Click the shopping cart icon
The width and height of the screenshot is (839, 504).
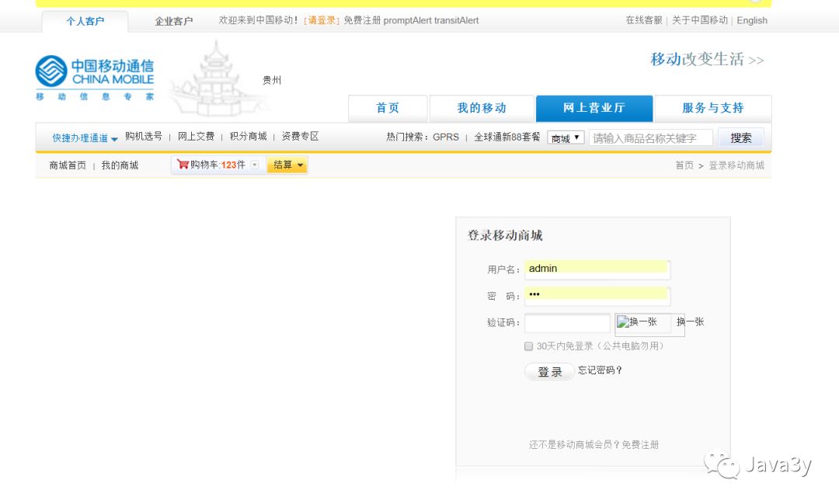[183, 165]
